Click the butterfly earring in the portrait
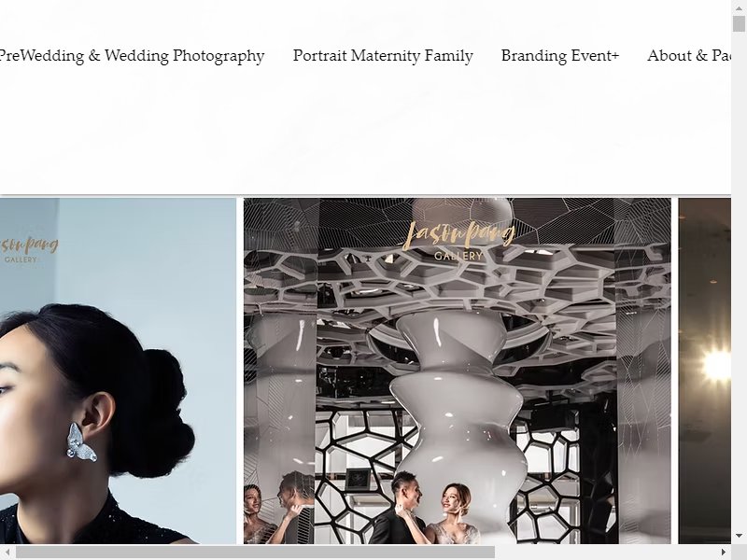This screenshot has height=560, width=747. click(81, 442)
